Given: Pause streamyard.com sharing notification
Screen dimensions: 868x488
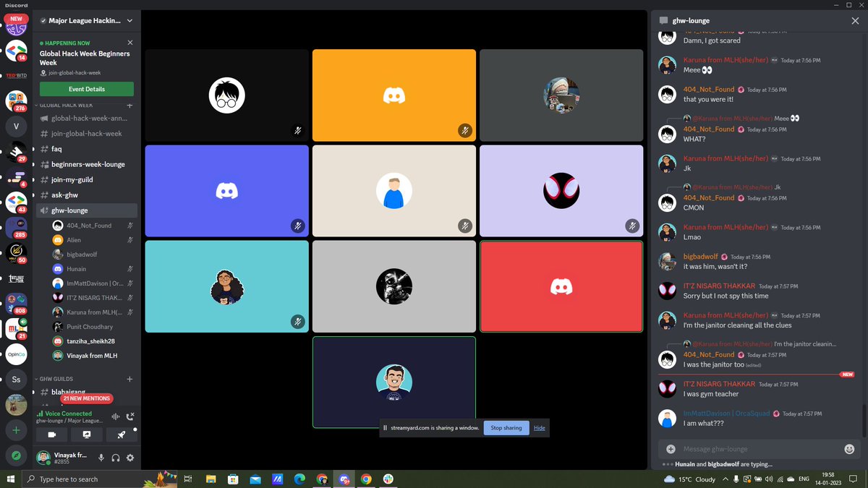Looking at the screenshot, I should pos(385,428).
